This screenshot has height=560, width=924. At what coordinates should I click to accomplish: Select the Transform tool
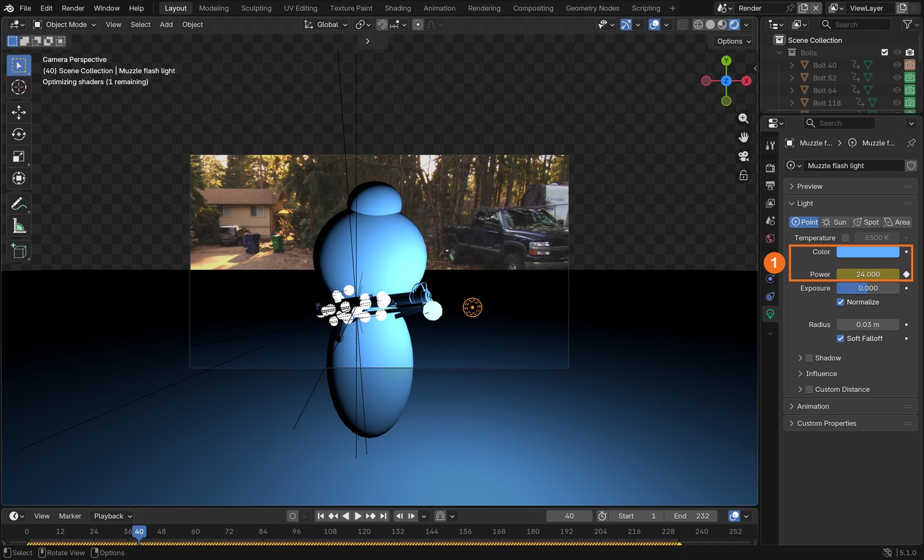[19, 179]
